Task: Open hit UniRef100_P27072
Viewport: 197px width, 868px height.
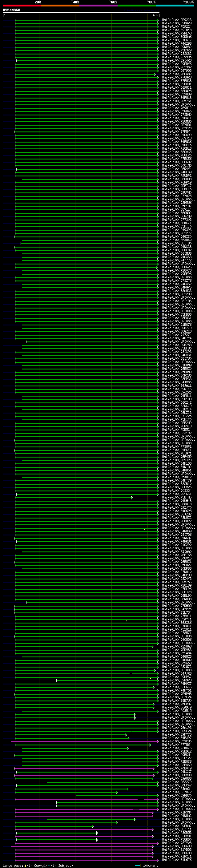Action: [x=177, y=792]
